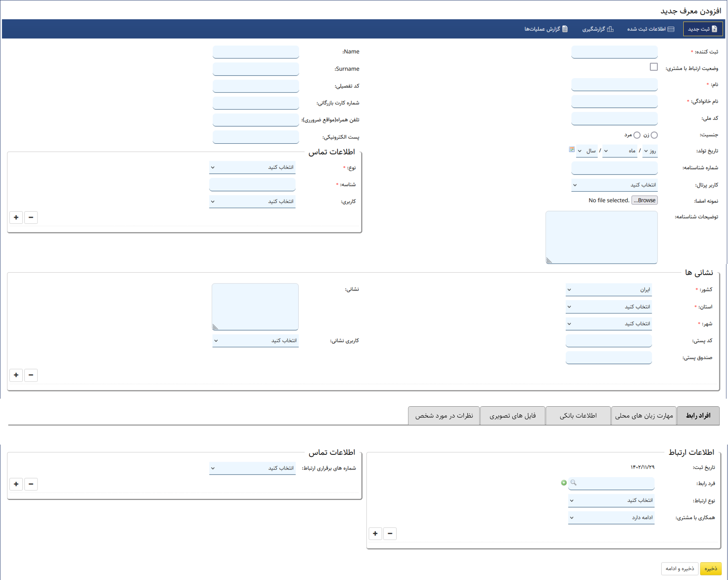Image resolution: width=728 pixels, height=580 pixels.
Task: Switch to نظرات در مورد شخص tab
Action: [444, 416]
